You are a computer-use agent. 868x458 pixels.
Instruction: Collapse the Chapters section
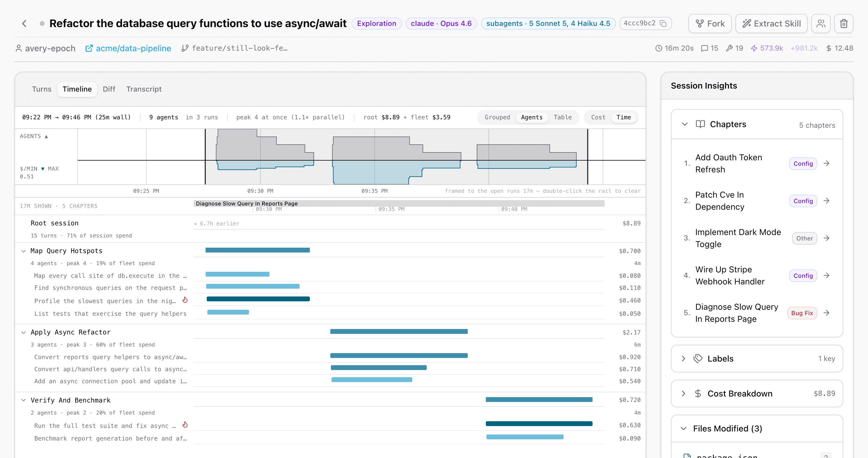coord(685,124)
